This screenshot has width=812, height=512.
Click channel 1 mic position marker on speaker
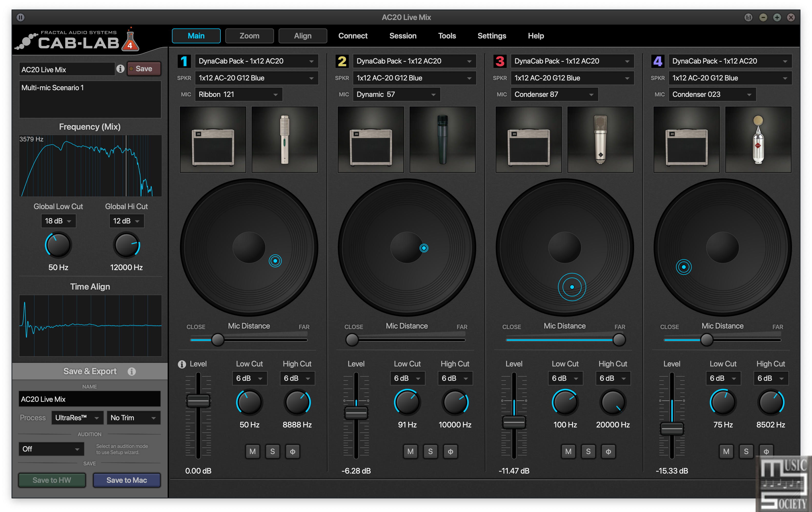pyautogui.click(x=275, y=261)
